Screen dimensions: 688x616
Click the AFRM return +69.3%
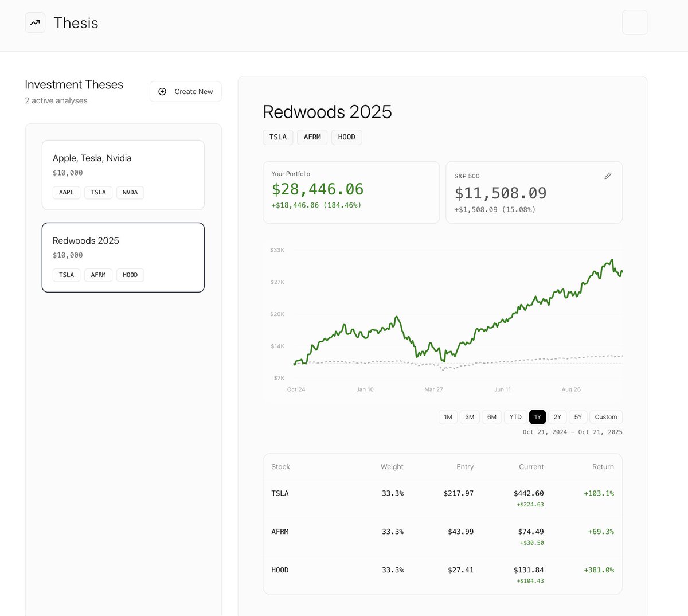pos(601,532)
